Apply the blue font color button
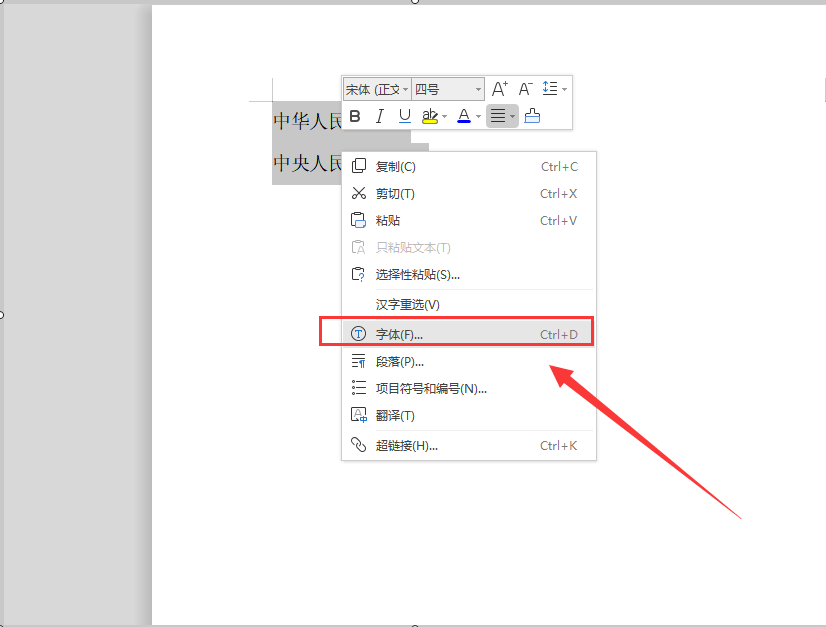The height and width of the screenshot is (627, 826). 464,116
